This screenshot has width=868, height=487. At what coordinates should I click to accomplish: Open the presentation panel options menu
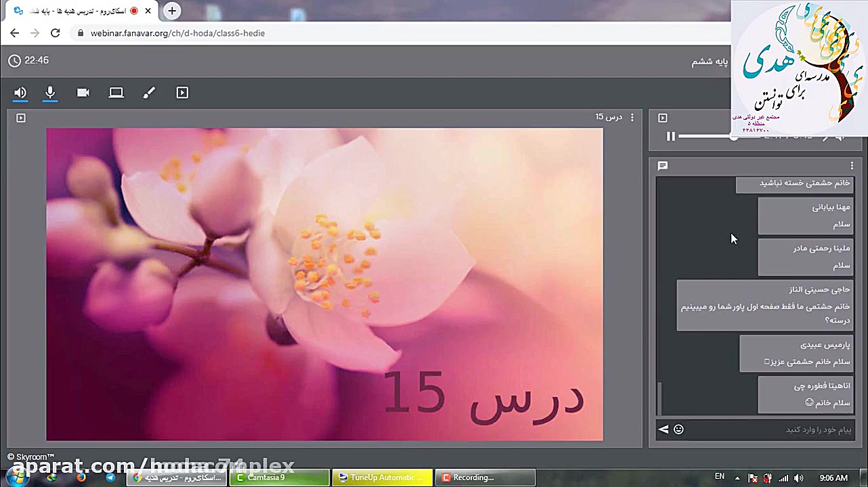coord(632,118)
